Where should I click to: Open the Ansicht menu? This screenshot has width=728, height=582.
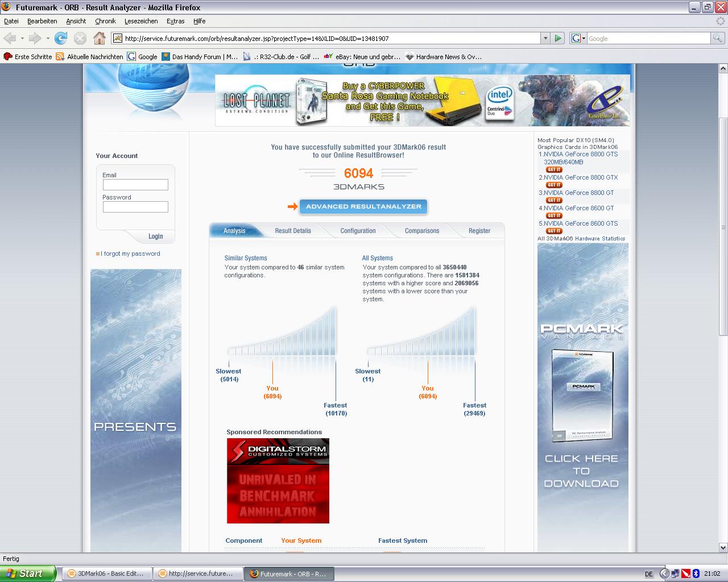pos(76,21)
